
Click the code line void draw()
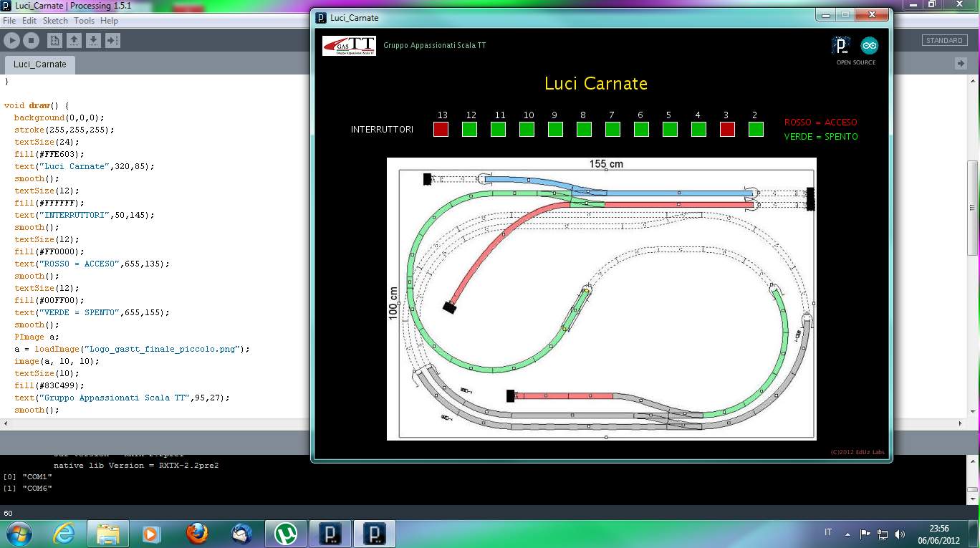click(x=37, y=105)
